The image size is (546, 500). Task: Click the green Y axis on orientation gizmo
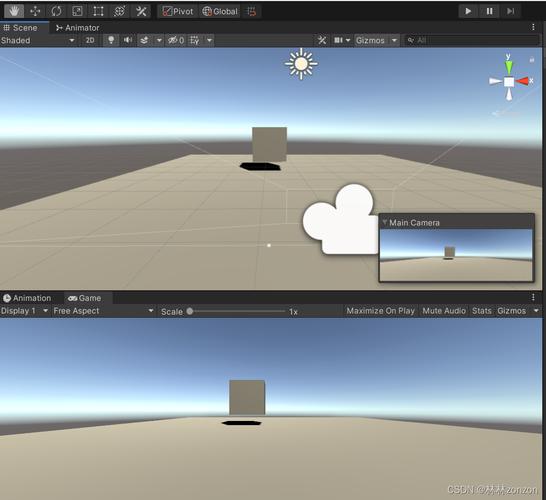click(x=509, y=67)
